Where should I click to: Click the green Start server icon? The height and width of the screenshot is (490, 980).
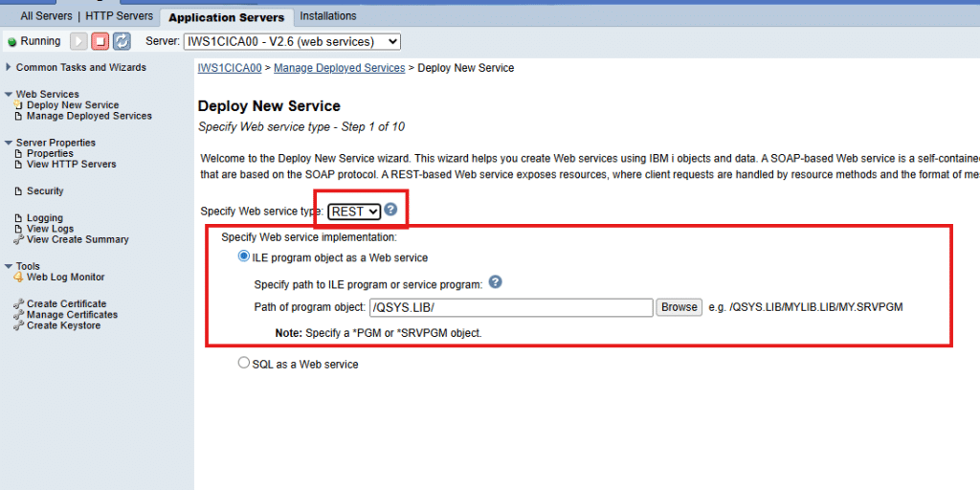pos(78,41)
